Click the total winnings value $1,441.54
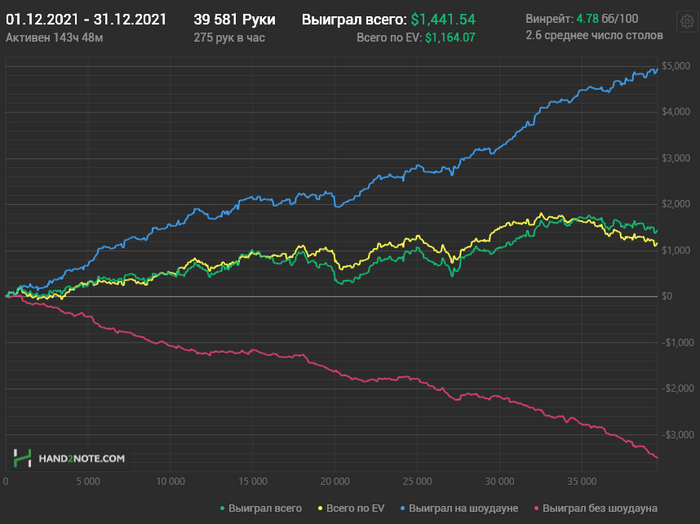700x524 pixels. click(x=443, y=20)
